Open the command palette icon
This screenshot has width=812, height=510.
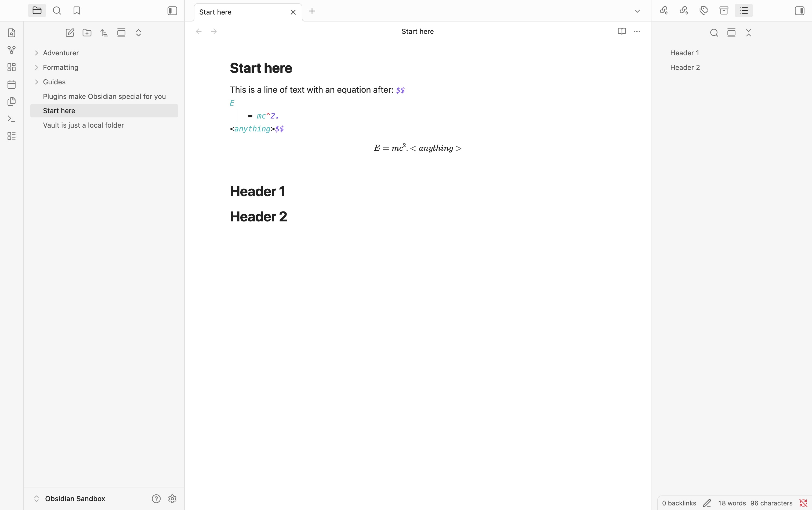click(x=12, y=119)
